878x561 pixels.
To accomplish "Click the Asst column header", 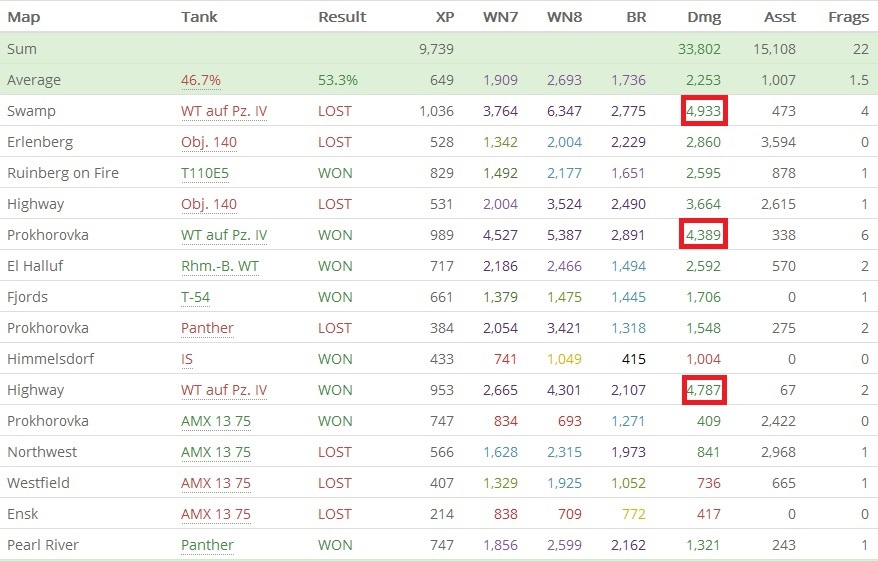I will click(x=779, y=17).
